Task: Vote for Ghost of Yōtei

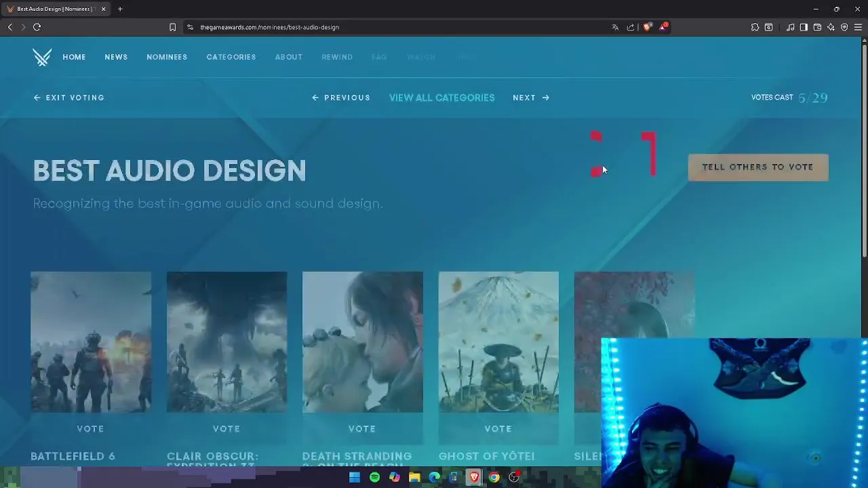Action: pos(498,429)
